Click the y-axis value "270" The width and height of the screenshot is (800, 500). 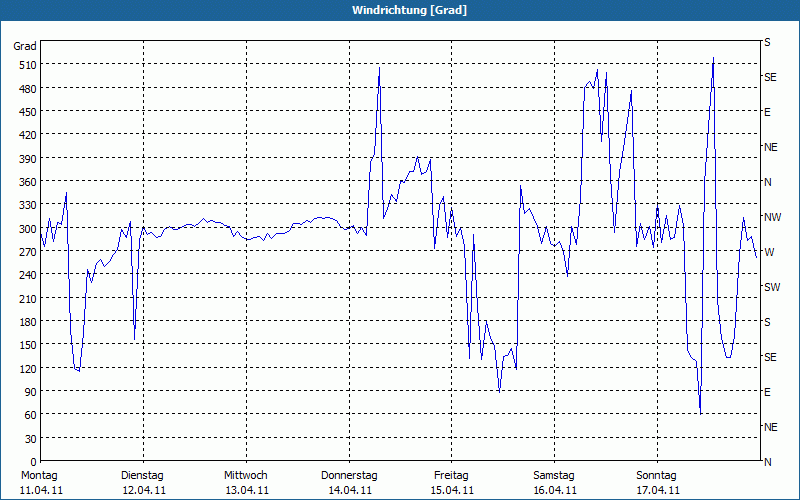point(28,252)
